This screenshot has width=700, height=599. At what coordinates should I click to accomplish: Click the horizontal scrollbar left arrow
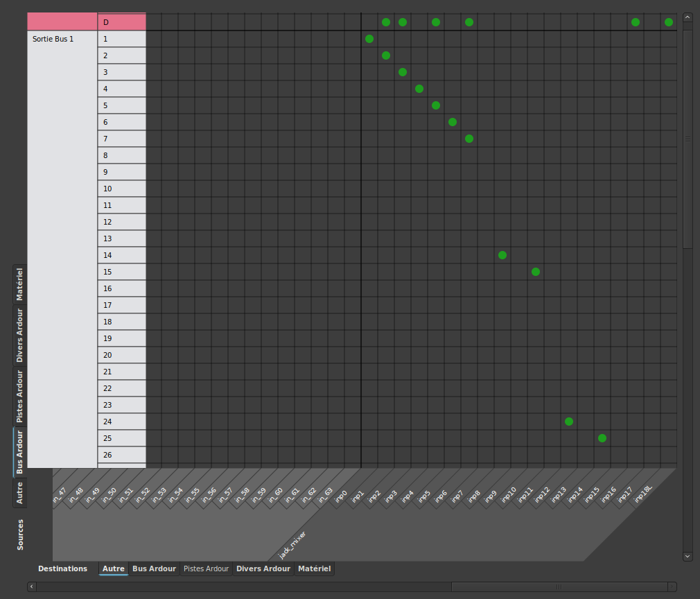pyautogui.click(x=32, y=587)
